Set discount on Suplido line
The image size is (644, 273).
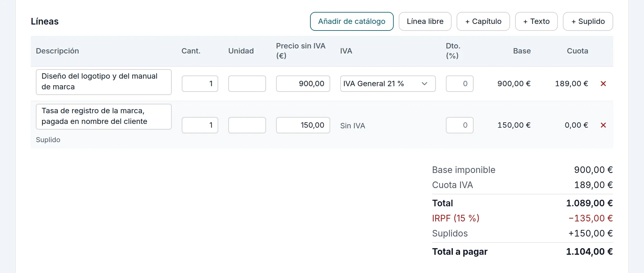pyautogui.click(x=459, y=125)
